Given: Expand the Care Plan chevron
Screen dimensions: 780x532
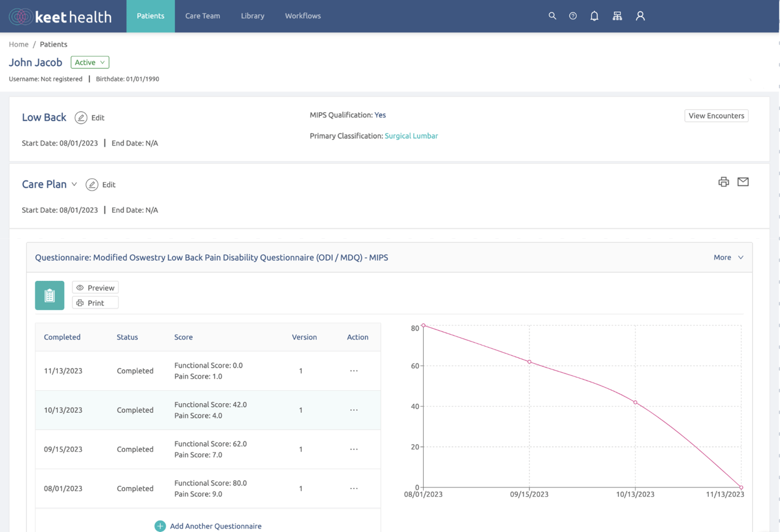Looking at the screenshot, I should click(x=74, y=185).
